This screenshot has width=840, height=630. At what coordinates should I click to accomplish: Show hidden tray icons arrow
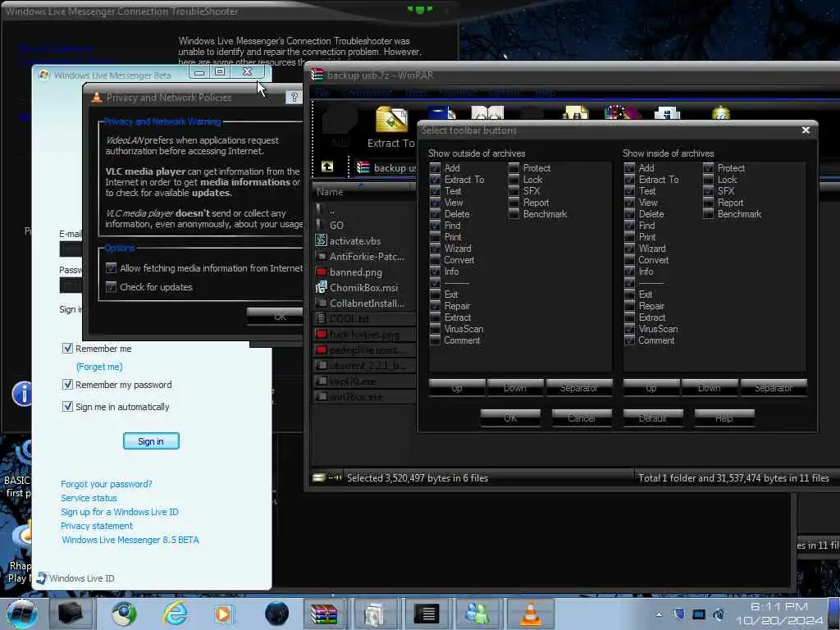659,614
